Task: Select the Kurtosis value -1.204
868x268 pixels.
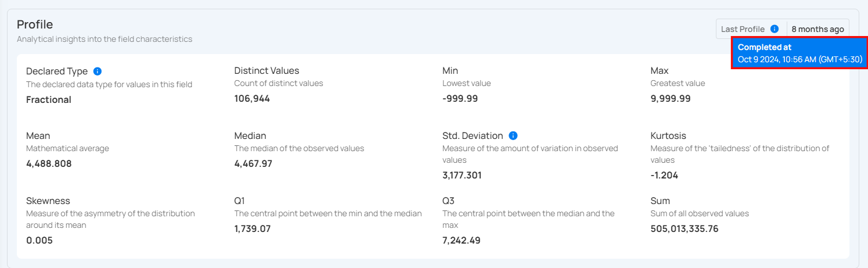Action: 664,176
